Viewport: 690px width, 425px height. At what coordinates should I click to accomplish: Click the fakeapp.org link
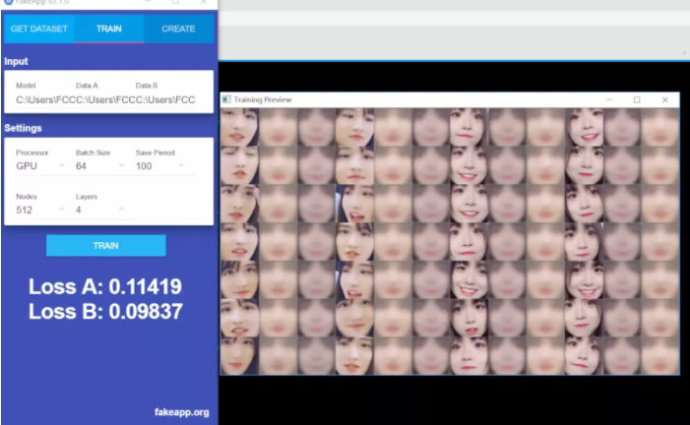tap(182, 412)
